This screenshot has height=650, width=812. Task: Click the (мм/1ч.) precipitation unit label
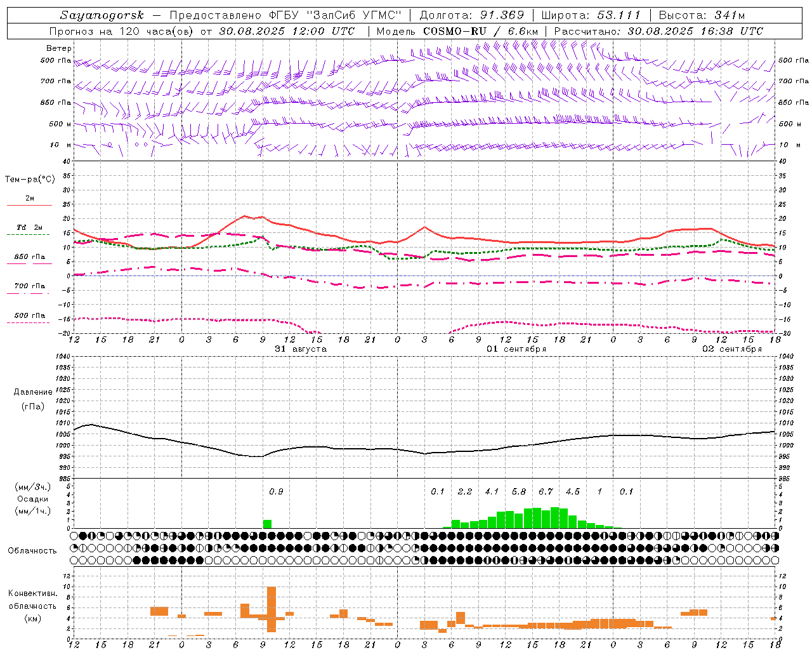point(33,511)
